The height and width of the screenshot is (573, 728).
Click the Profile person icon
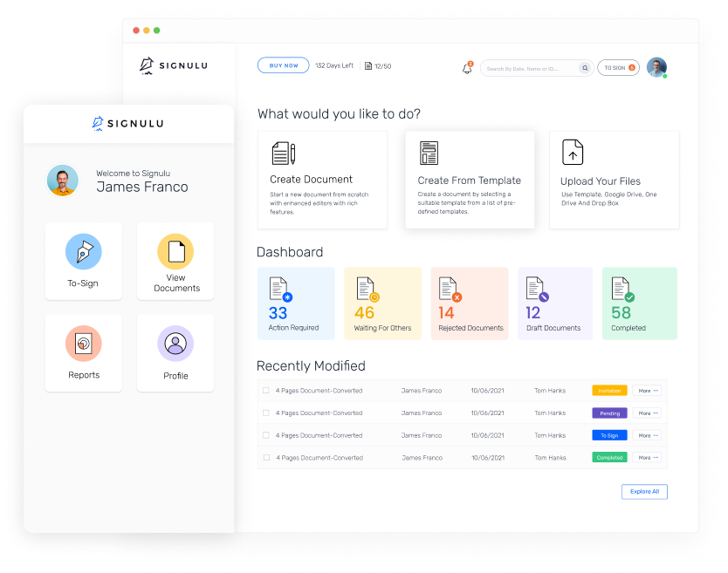tap(175, 344)
